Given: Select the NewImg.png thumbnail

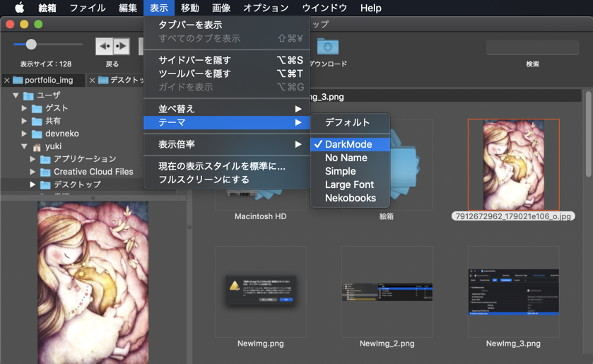Looking at the screenshot, I should [x=261, y=292].
